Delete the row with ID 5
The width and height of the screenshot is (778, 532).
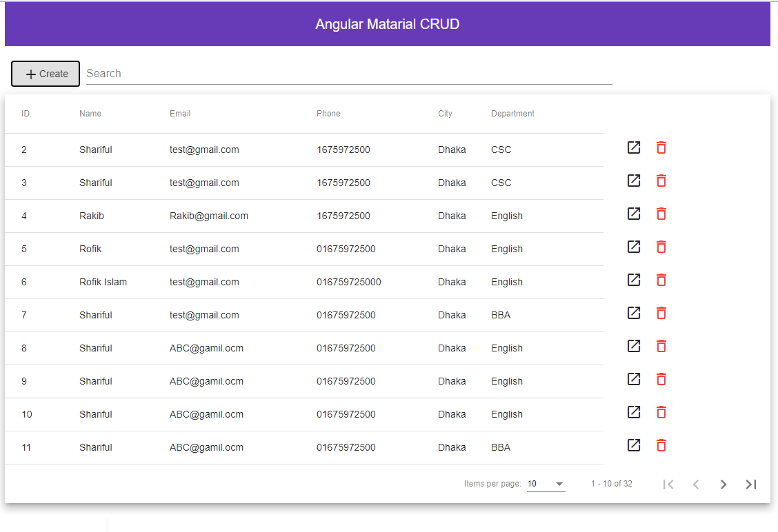click(x=661, y=247)
